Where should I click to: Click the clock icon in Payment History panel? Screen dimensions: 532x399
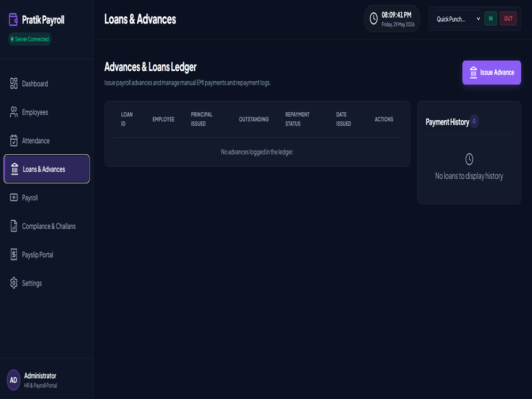tap(469, 159)
